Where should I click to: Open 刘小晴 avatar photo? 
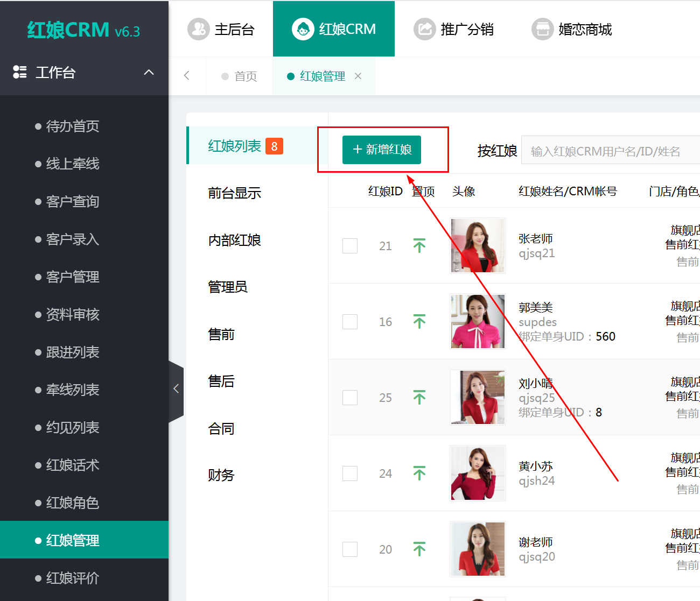(x=478, y=397)
